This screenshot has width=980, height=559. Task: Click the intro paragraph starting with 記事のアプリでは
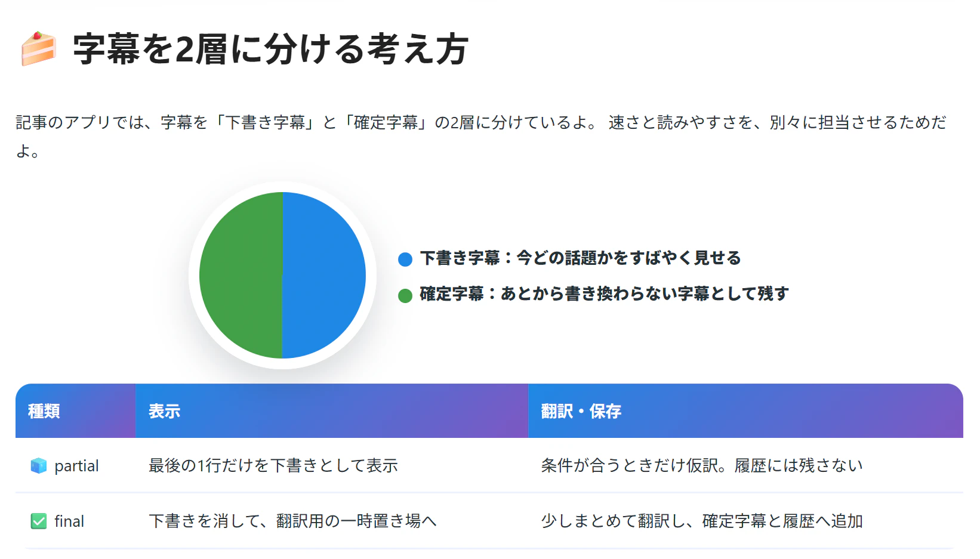coord(481,137)
